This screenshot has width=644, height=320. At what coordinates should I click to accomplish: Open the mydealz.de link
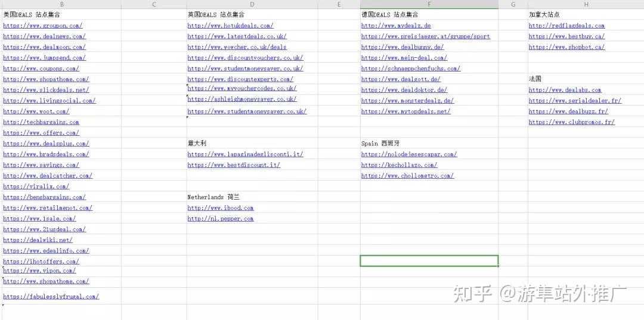396,26
